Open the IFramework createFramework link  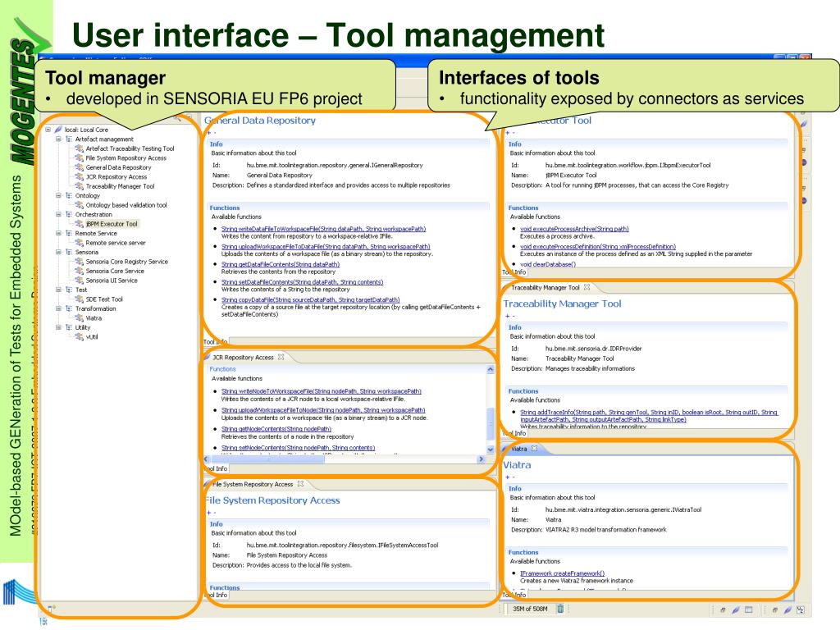click(x=563, y=573)
